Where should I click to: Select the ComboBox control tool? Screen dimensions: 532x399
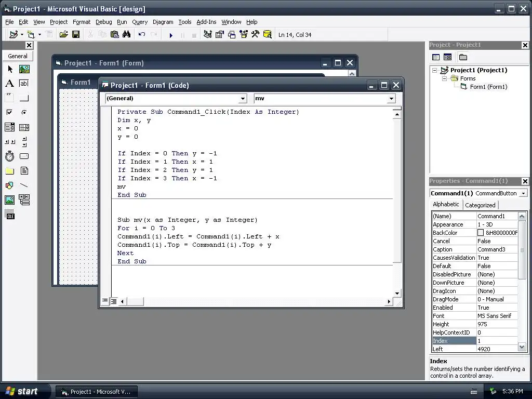10,127
